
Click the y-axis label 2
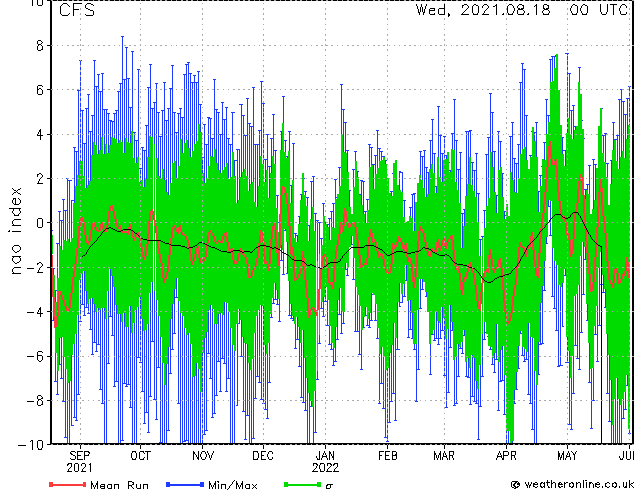pos(40,179)
